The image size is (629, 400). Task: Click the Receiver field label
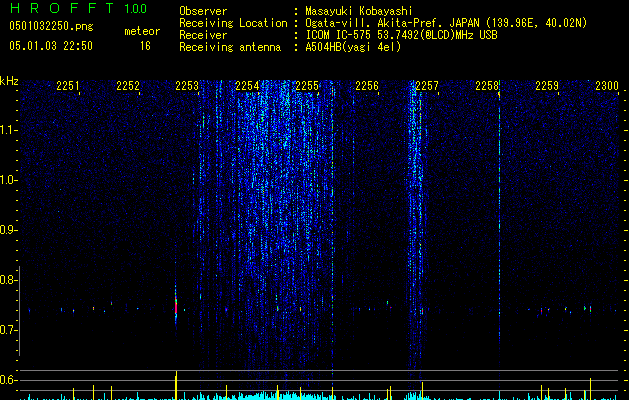pyautogui.click(x=203, y=35)
